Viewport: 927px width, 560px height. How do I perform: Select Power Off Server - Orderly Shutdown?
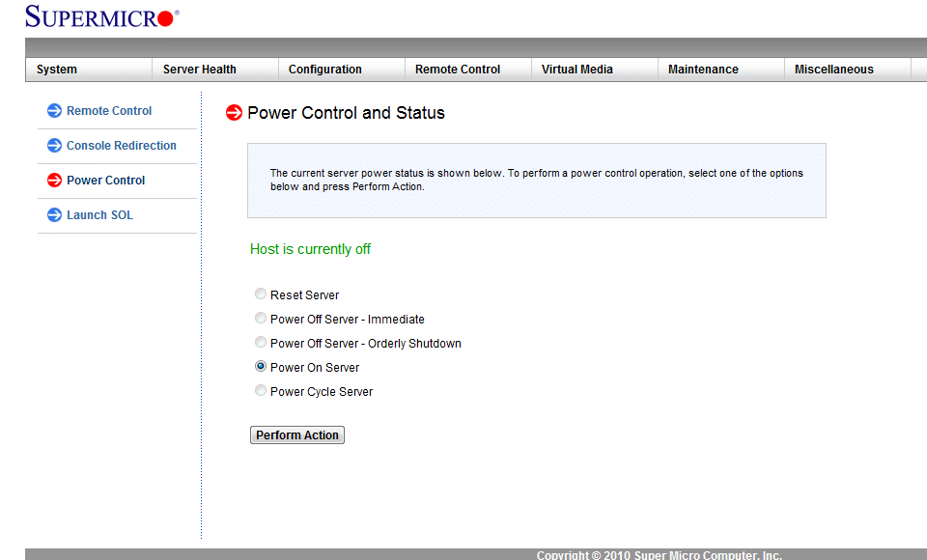click(261, 343)
